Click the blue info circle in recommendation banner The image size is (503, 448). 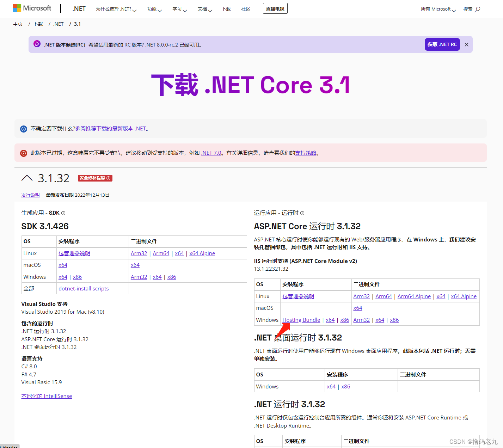click(x=24, y=128)
